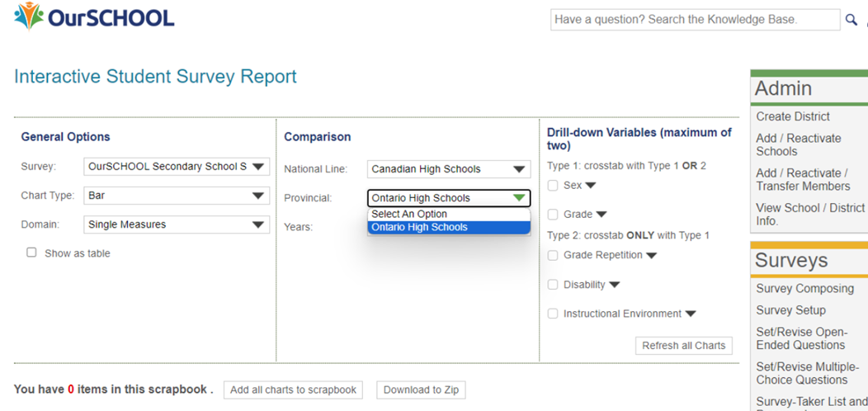The image size is (868, 411).
Task: Open the National Line dropdown
Action: pos(449,169)
